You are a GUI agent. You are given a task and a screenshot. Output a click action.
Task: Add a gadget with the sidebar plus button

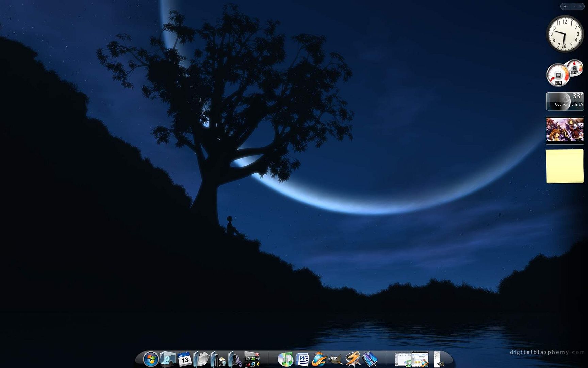pyautogui.click(x=565, y=6)
